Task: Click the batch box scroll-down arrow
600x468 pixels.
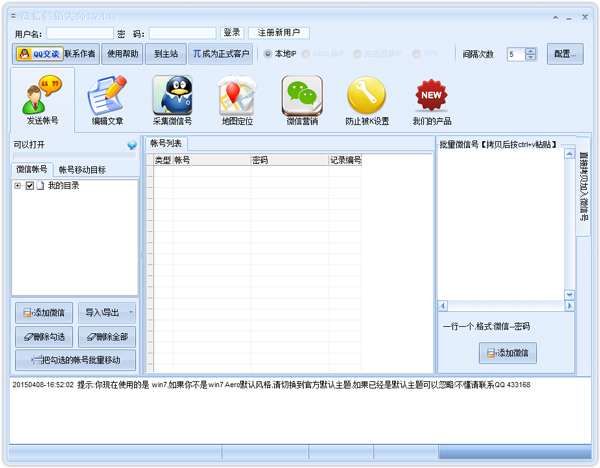Action: [x=569, y=295]
